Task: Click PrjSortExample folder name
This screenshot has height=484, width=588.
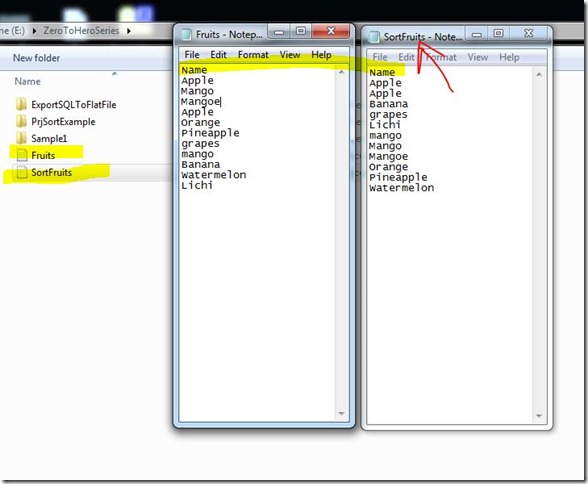Action: 63,121
